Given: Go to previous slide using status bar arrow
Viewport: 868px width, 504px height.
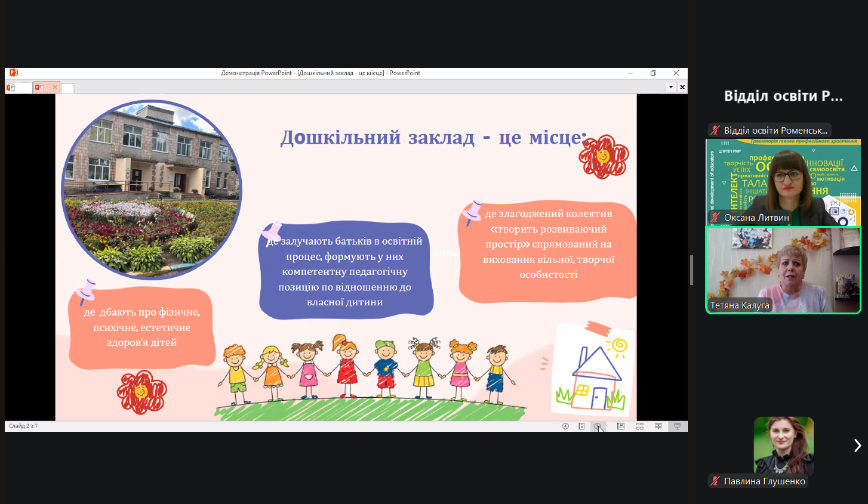Looking at the screenshot, I should pos(565,426).
